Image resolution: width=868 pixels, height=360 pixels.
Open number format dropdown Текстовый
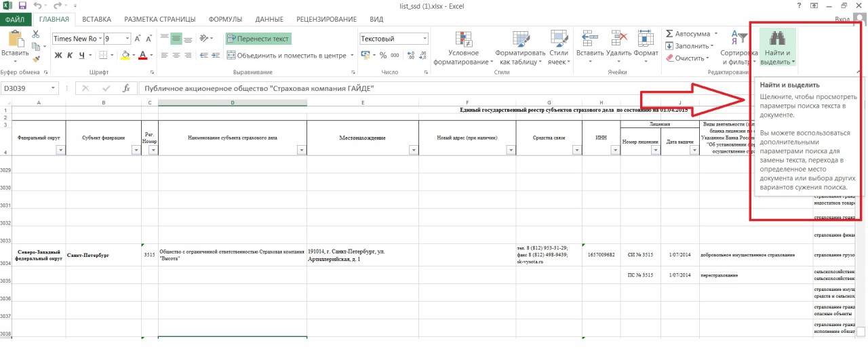click(425, 39)
